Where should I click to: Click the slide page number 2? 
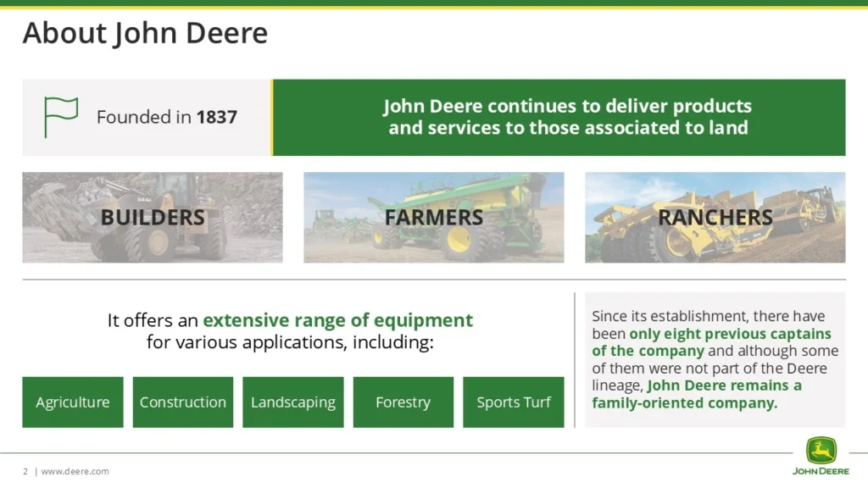(25, 471)
